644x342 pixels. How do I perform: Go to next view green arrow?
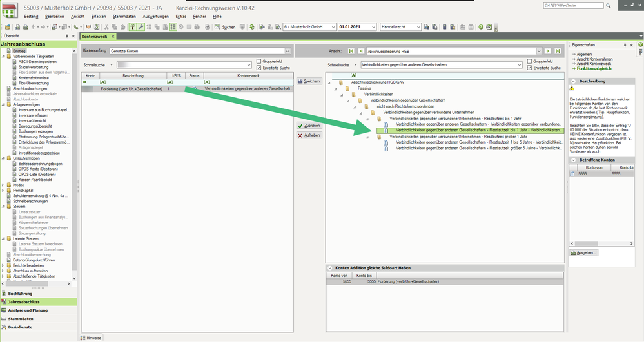[x=547, y=51]
